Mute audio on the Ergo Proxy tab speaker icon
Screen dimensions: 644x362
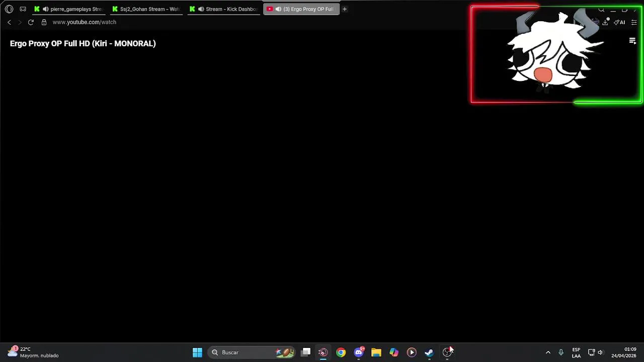click(278, 9)
